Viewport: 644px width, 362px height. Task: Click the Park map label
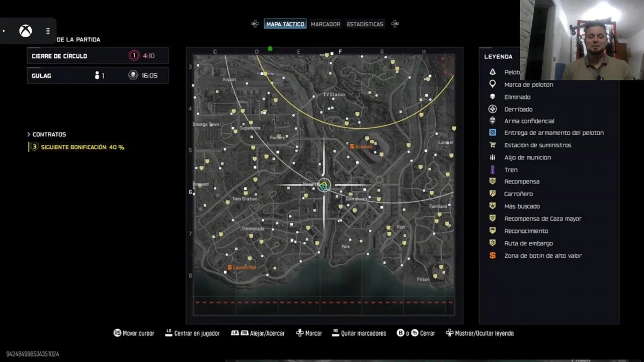346,247
